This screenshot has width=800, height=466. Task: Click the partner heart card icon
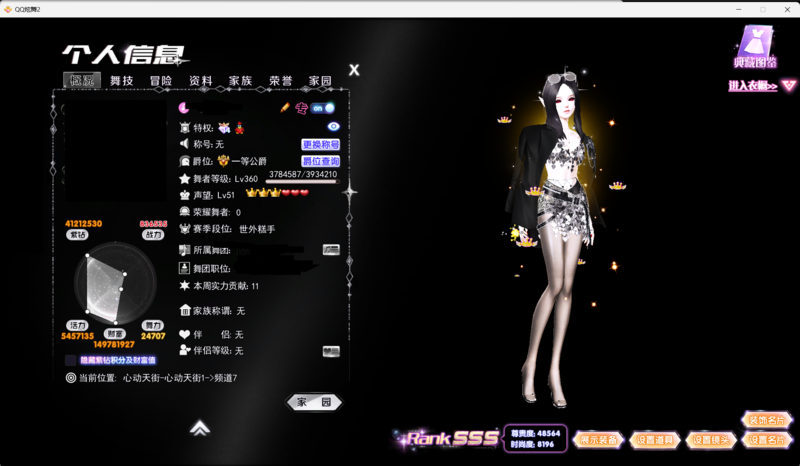click(x=331, y=351)
